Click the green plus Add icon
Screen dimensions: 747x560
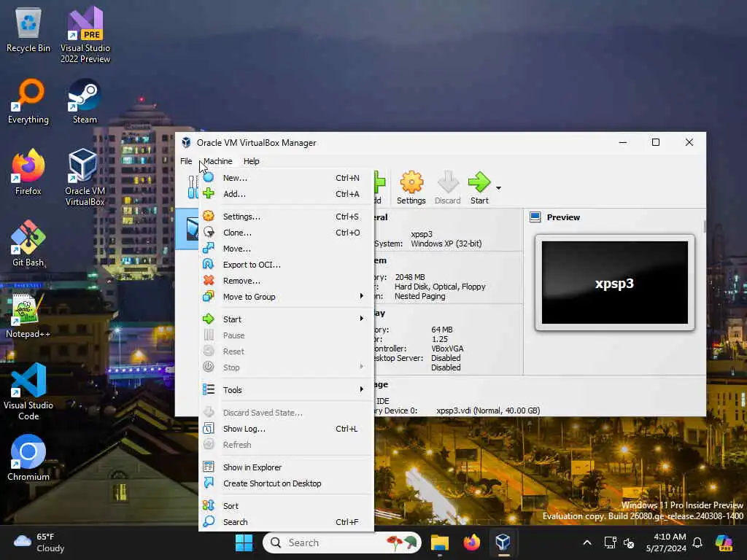208,193
